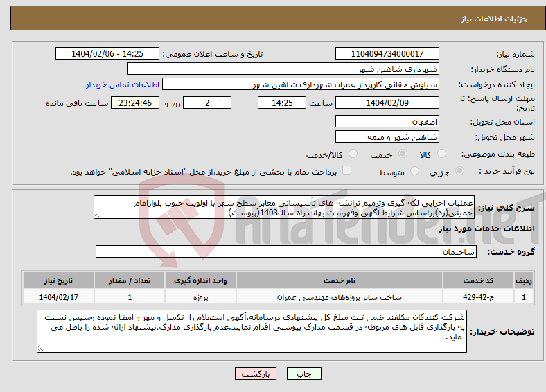Click the unit cell پروژه
Screen dimensions: 546x392
(200, 297)
